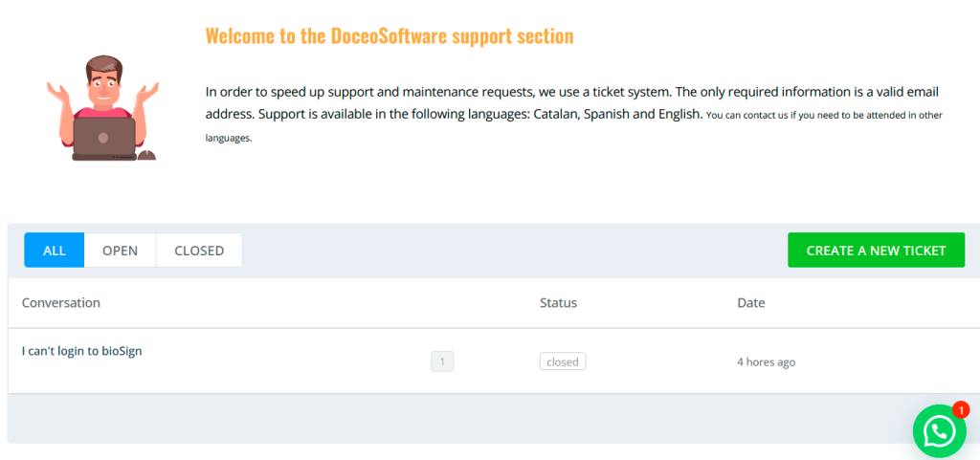Switch to the OPEN tickets tab

[x=120, y=251]
